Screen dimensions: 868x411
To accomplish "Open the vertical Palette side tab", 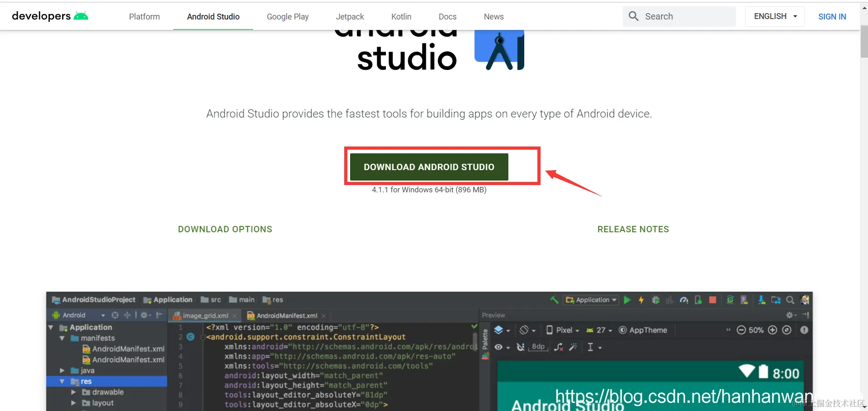I will coord(485,344).
